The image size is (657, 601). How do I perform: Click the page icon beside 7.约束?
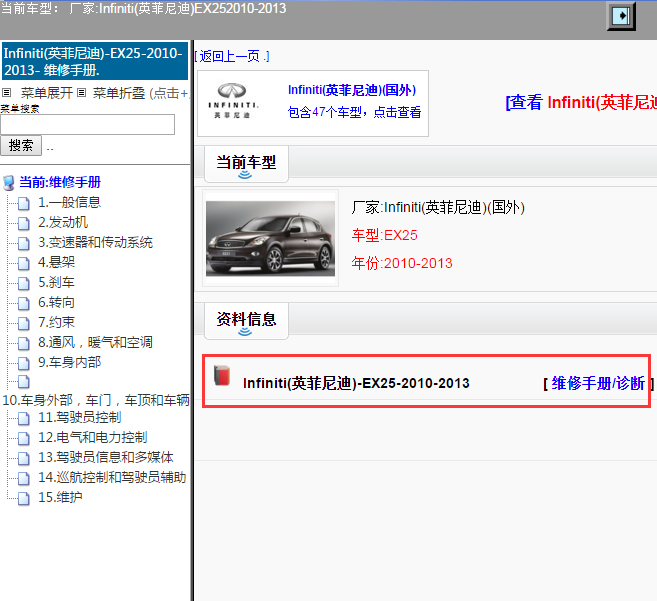pos(24,324)
